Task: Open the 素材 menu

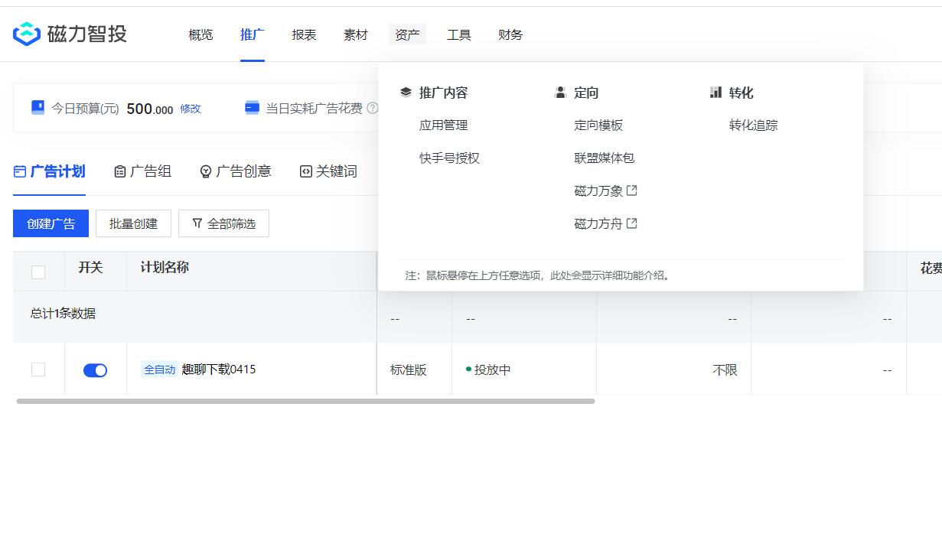Action: 356,34
